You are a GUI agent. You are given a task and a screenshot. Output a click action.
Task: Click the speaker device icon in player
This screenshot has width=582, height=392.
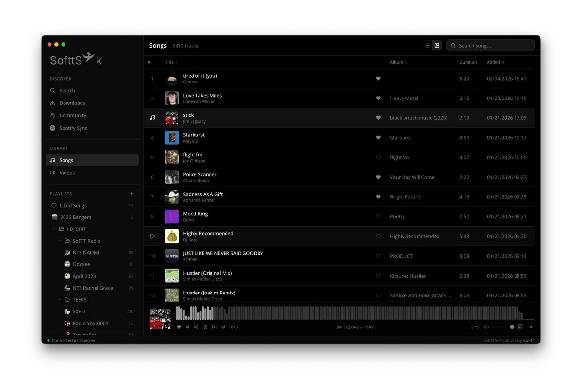(x=520, y=327)
